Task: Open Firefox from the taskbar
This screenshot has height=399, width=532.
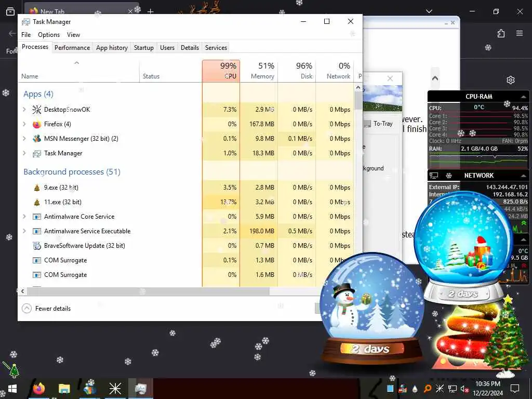Action: 38,389
